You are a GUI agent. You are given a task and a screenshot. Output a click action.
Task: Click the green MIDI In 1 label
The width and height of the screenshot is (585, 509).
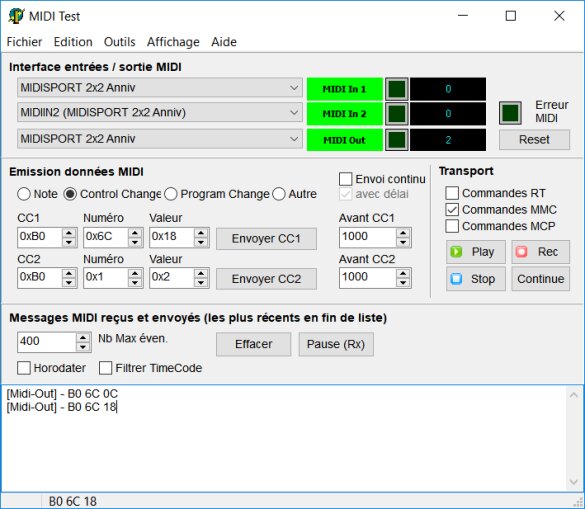coord(345,89)
